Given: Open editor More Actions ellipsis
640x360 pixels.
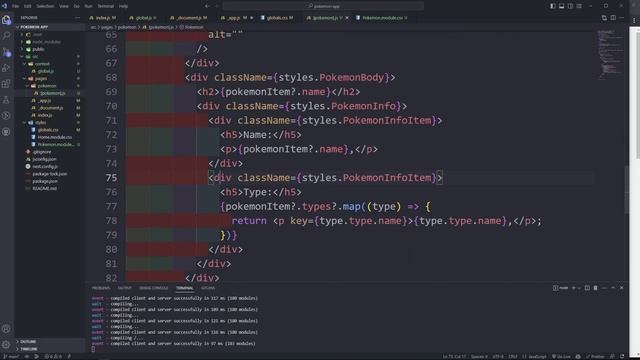Looking at the screenshot, I should [622, 18].
